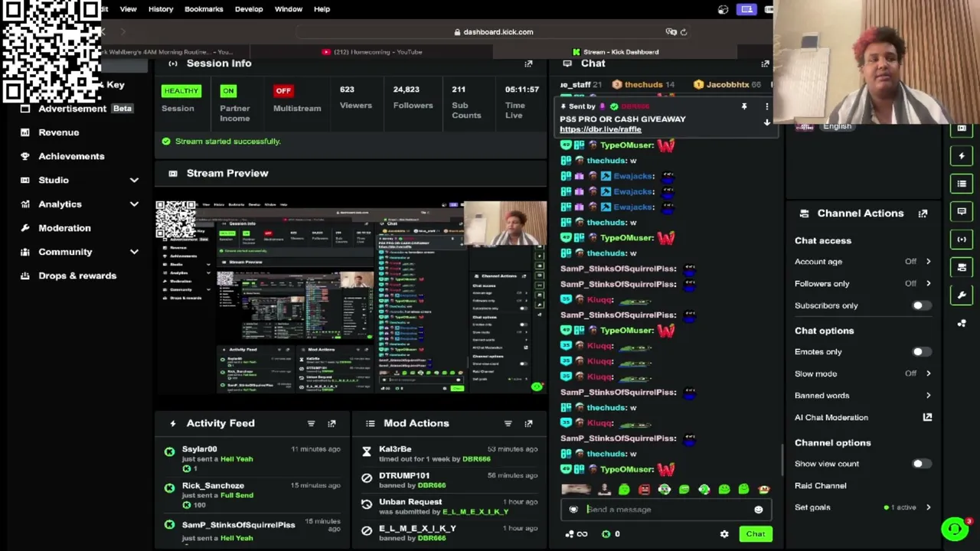
Task: Open the Bookmarks menu
Action: [x=204, y=9]
